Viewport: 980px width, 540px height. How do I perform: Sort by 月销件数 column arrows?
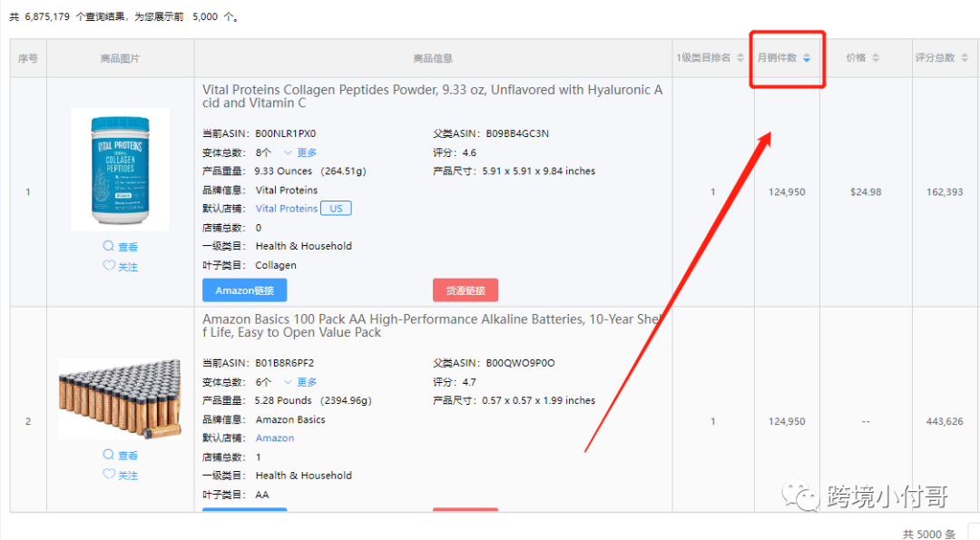click(807, 58)
